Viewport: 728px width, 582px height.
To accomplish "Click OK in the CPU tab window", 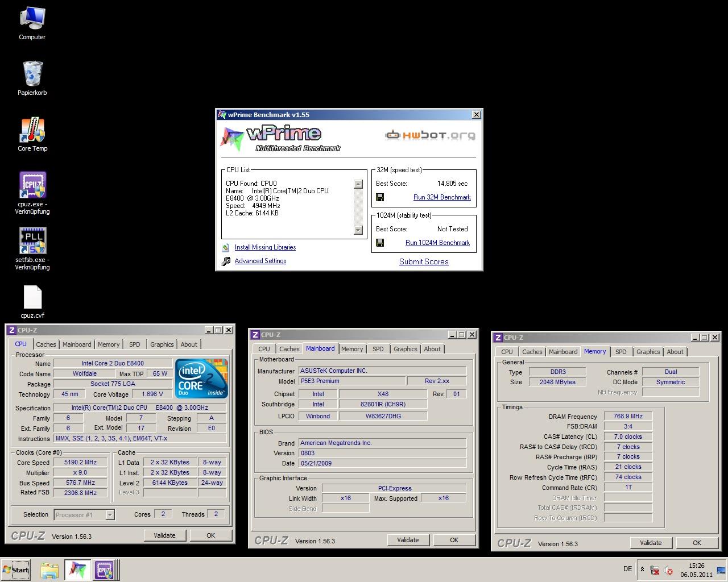I will 210,535.
